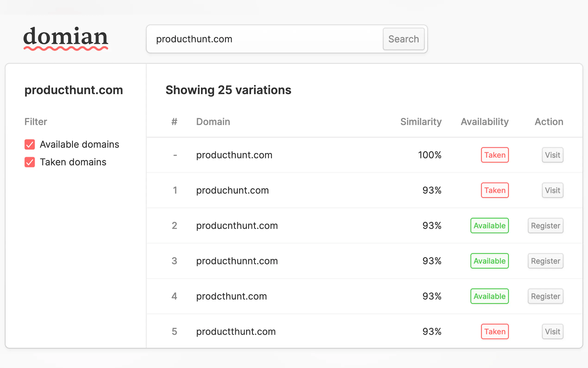Click the Availability column header

485,121
